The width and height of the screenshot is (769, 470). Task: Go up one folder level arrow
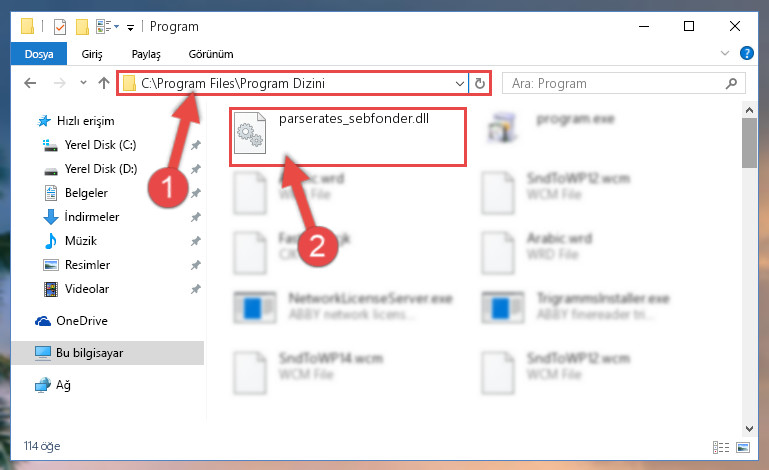tap(103, 83)
